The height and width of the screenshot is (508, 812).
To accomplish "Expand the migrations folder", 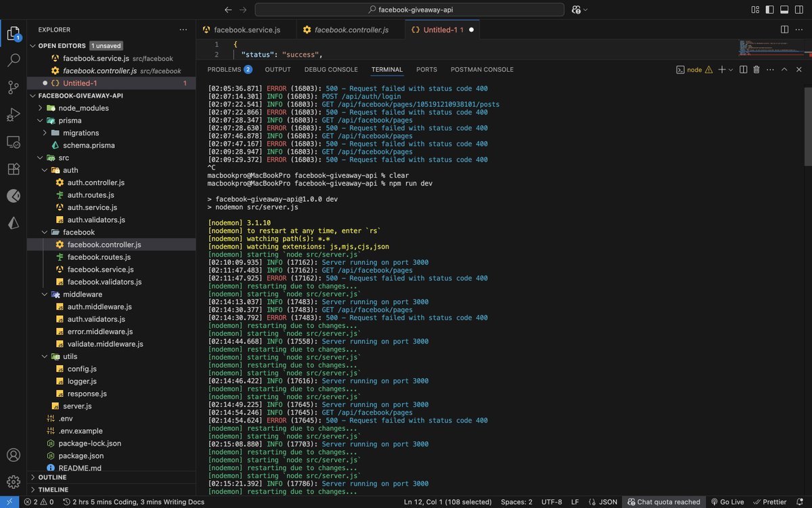I will pos(45,133).
